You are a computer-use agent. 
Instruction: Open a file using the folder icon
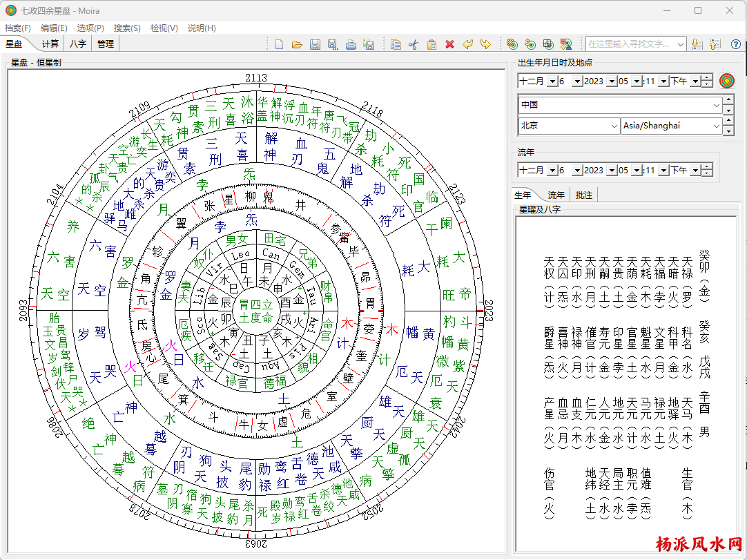tap(297, 44)
